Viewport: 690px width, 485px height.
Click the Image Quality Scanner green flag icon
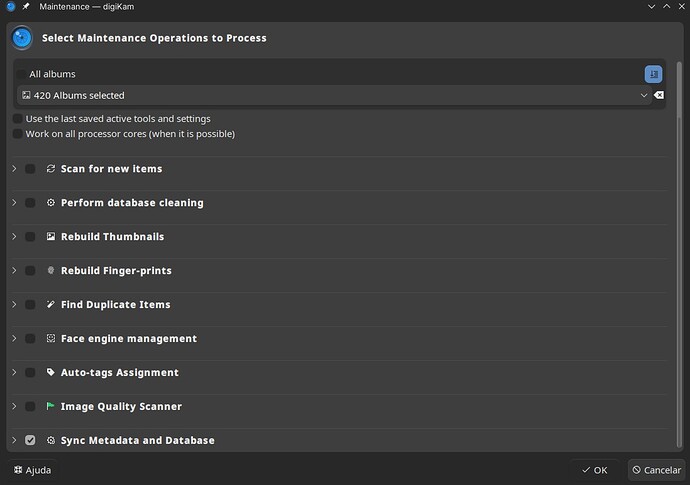click(51, 406)
